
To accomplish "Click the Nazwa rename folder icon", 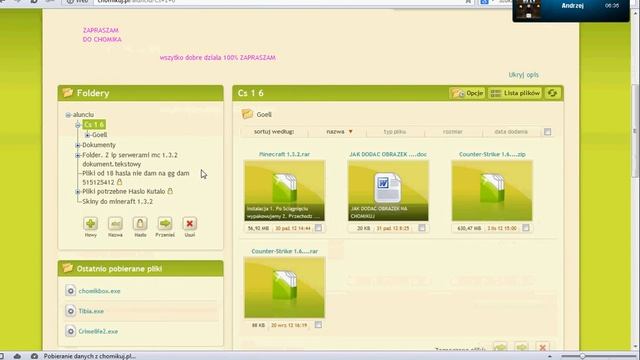I will coord(116,224).
